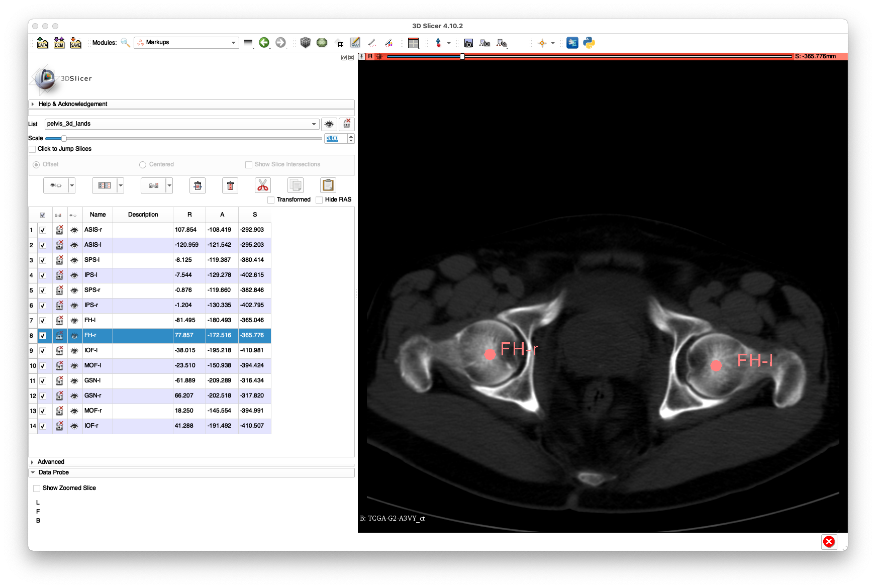Click the cut scissors icon
Viewport: 876px width, 588px height.
pos(263,185)
